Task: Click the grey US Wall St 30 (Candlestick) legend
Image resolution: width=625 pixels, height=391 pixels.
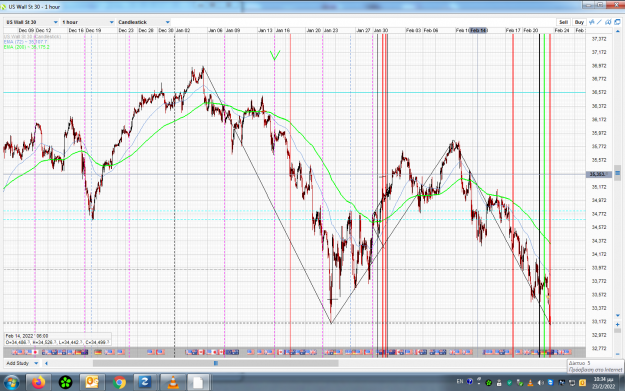Action: point(32,37)
